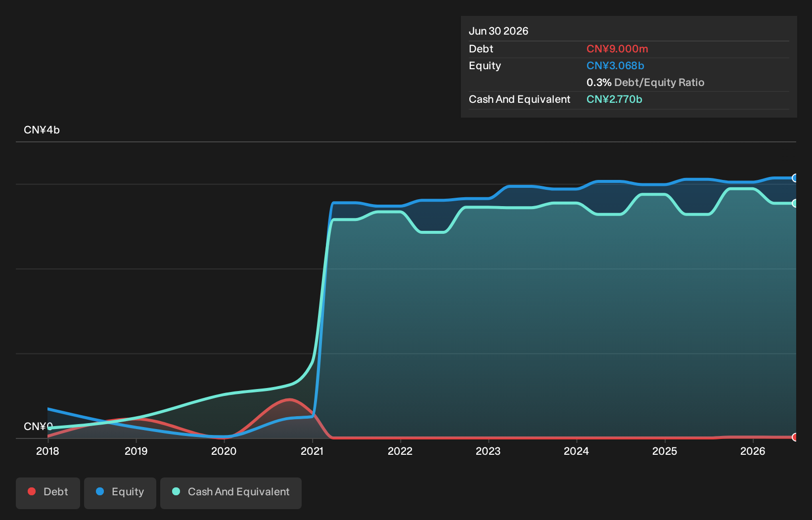Select the 2018 x-axis label
Image resolution: width=812 pixels, height=520 pixels.
pos(47,451)
